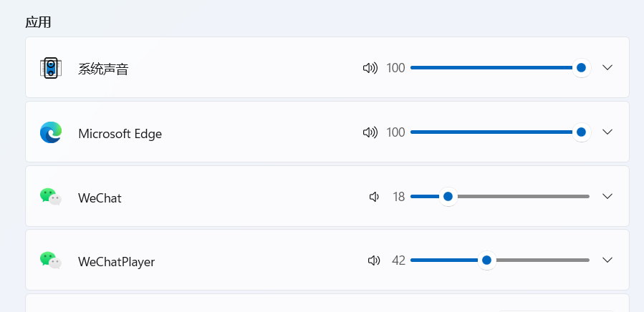The height and width of the screenshot is (312, 644).
Task: Click the WeChat volume slider thumb
Action: [448, 197]
